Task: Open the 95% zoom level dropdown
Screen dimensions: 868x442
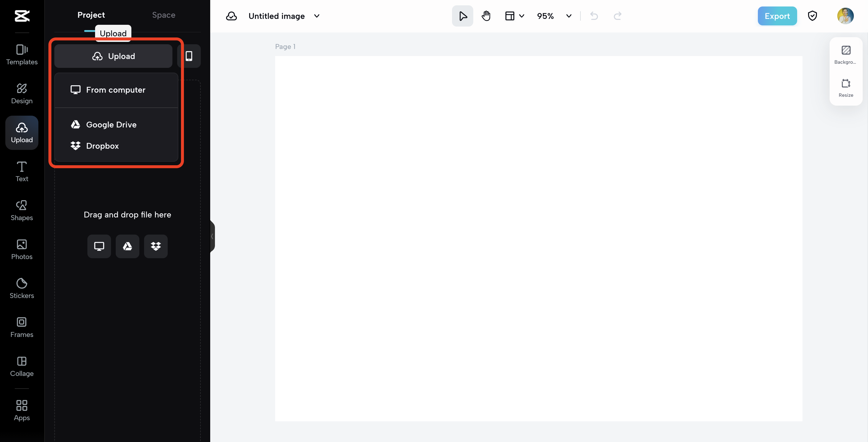Action: tap(568, 16)
